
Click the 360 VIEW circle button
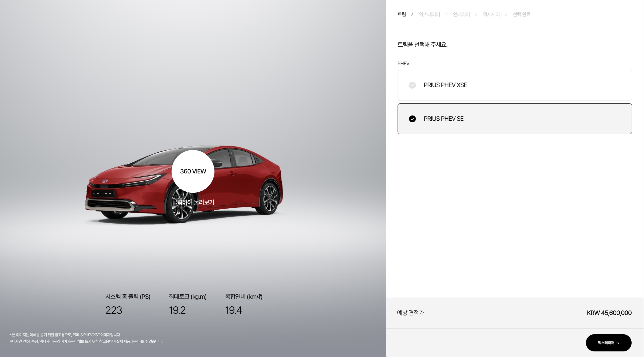193,171
